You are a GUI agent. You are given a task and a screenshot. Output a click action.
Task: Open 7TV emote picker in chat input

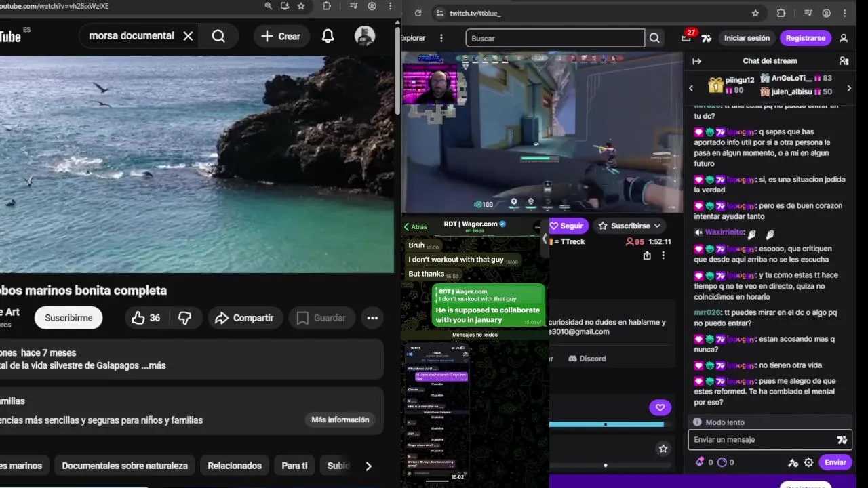click(x=842, y=440)
